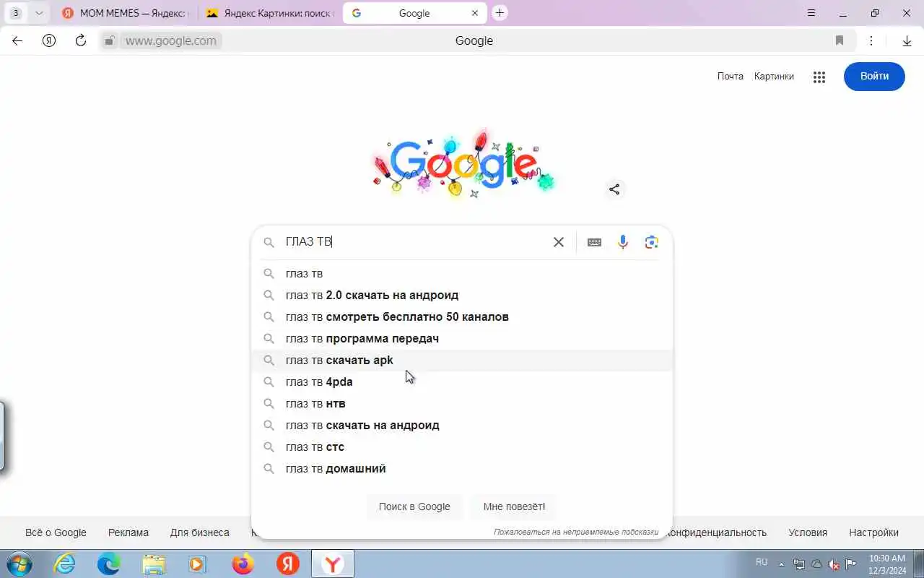Click the www.google.com address field

pyautogui.click(x=170, y=41)
